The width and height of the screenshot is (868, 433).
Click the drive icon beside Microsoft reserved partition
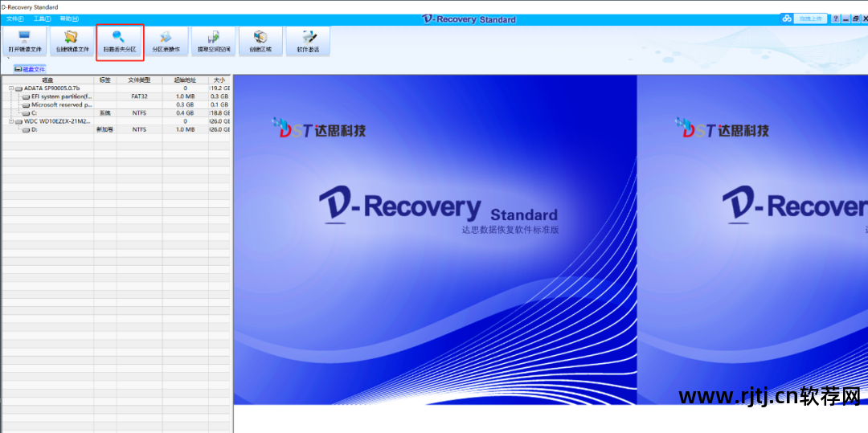pyautogui.click(x=26, y=105)
